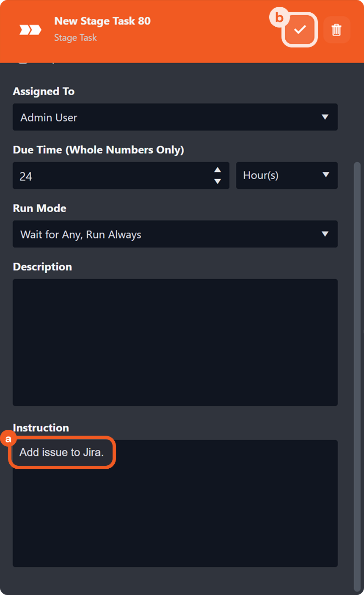Click the "Instruction" field label
Screen dimensions: 364x595
[41, 428]
